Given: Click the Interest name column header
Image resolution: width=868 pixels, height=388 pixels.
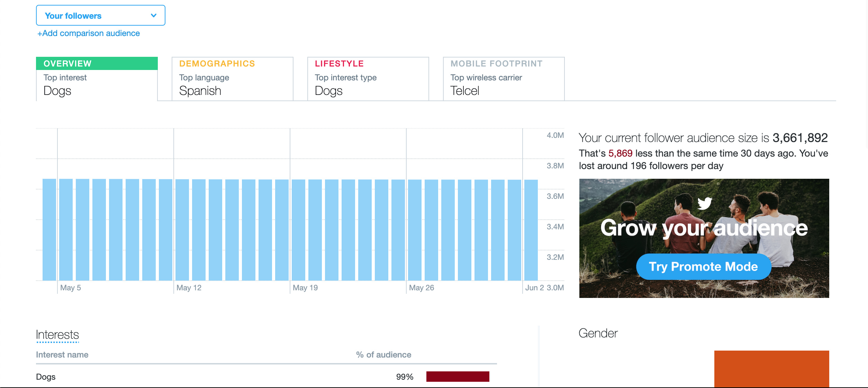Looking at the screenshot, I should tap(62, 355).
